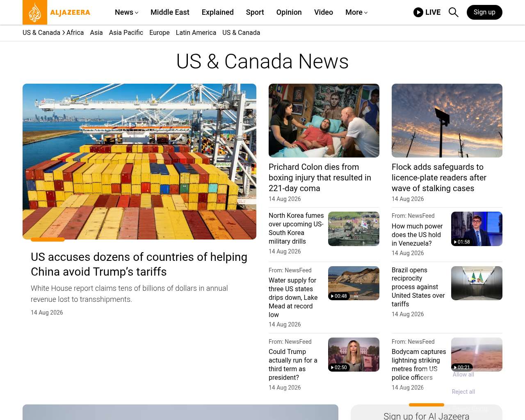Click 'From: NewsFeed' above Could Trump headline
The height and width of the screenshot is (420, 525).
290,342
